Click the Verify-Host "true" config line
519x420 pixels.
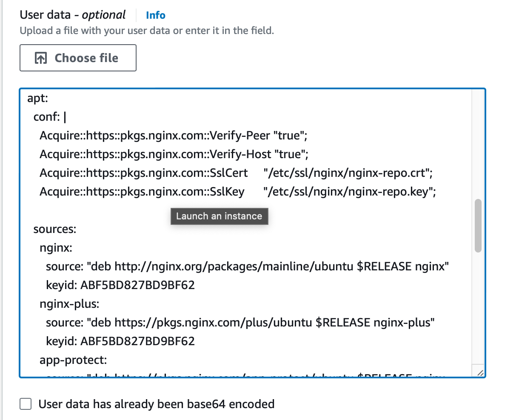coord(174,154)
